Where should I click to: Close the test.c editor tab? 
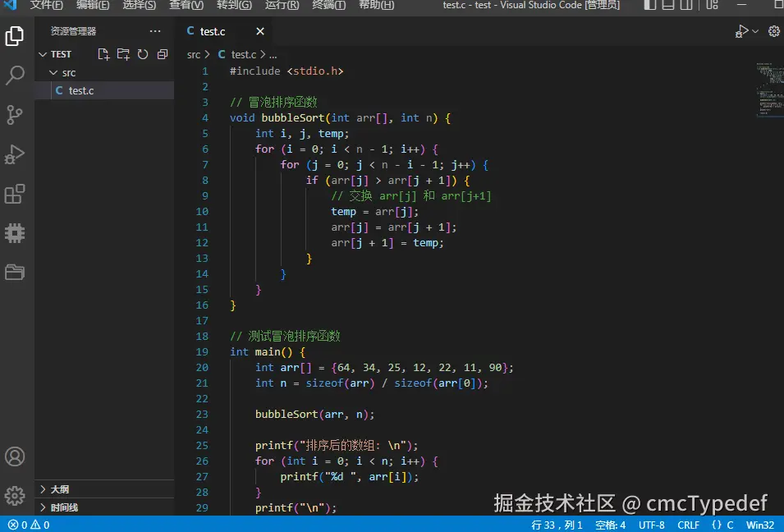pos(260,31)
